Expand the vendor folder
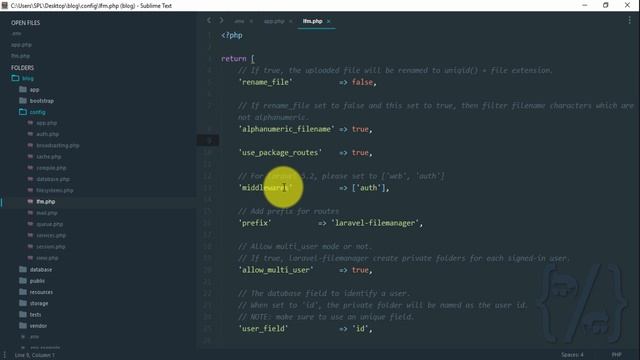This screenshot has height=360, width=640. click(x=33, y=326)
